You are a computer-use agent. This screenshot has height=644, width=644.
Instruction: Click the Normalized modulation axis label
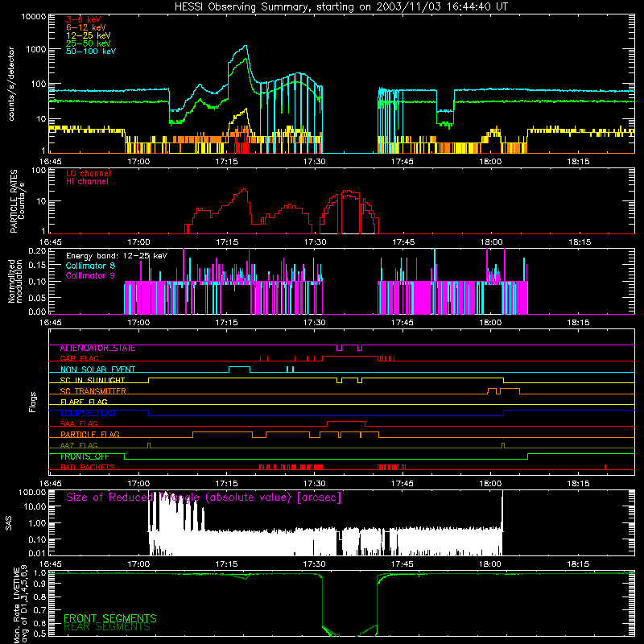click(15, 281)
